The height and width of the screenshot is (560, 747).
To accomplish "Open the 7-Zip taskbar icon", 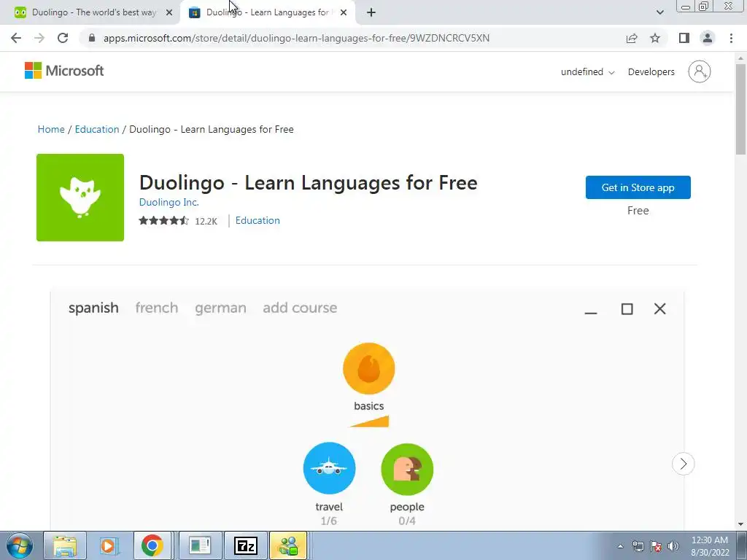I will tap(246, 545).
